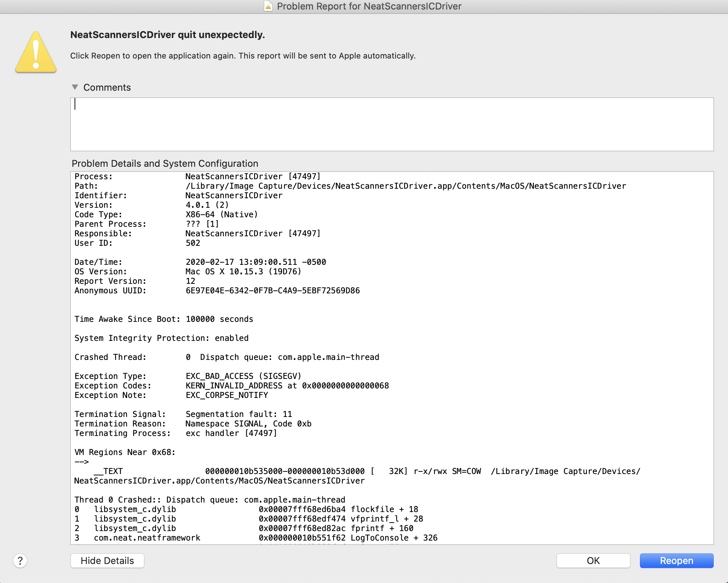Click Hide Details button
The image size is (728, 583).
(x=107, y=561)
